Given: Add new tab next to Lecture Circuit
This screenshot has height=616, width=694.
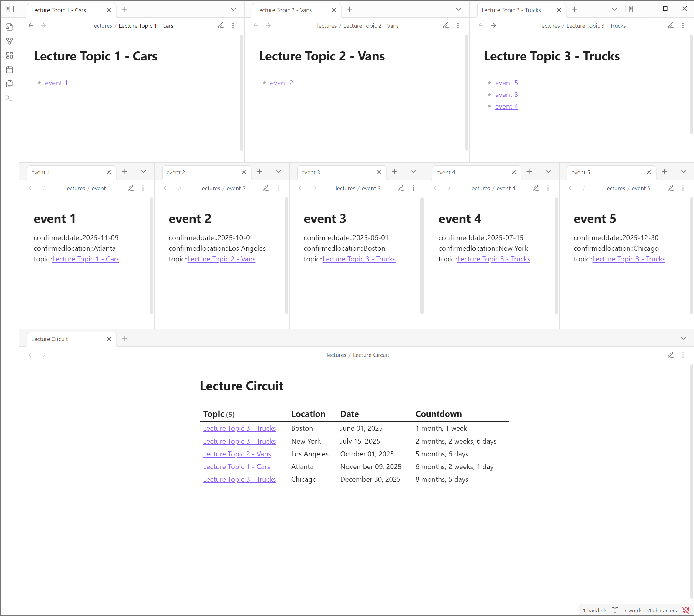Looking at the screenshot, I should [x=124, y=338].
